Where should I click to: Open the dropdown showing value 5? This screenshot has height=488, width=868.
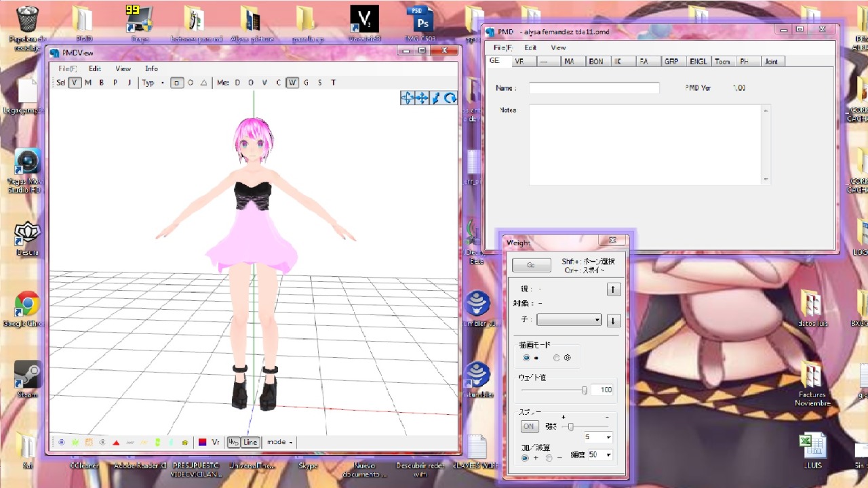tap(598, 437)
